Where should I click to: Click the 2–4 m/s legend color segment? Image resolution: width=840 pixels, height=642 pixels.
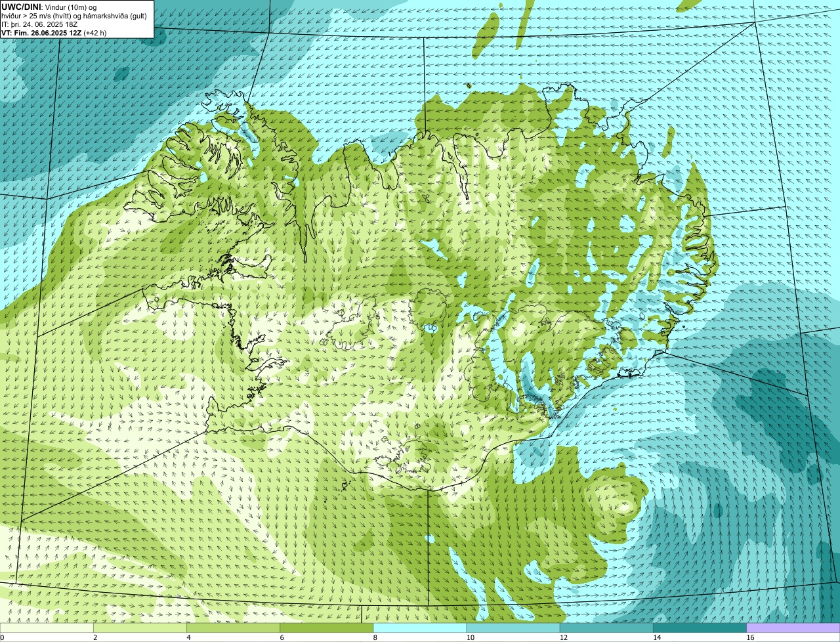tap(140, 628)
